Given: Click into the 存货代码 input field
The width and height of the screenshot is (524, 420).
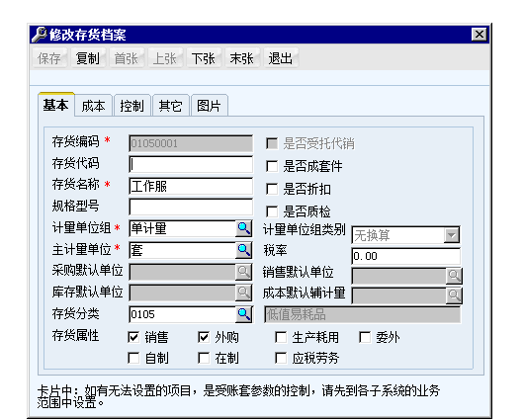Looking at the screenshot, I should [x=191, y=164].
